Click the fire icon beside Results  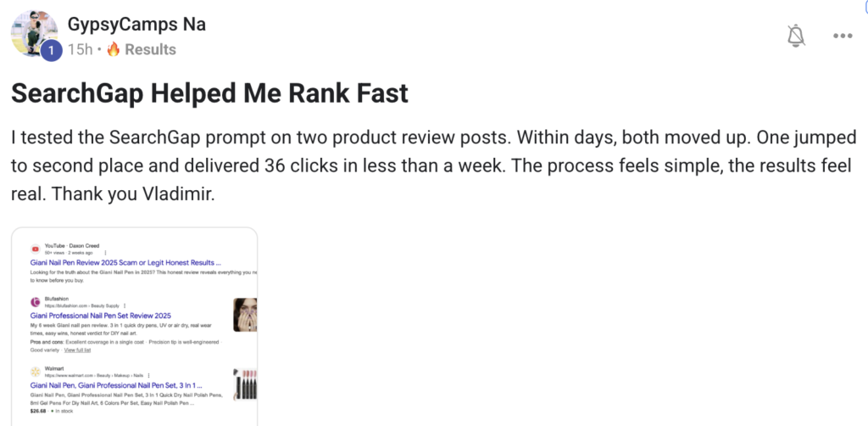click(x=114, y=49)
